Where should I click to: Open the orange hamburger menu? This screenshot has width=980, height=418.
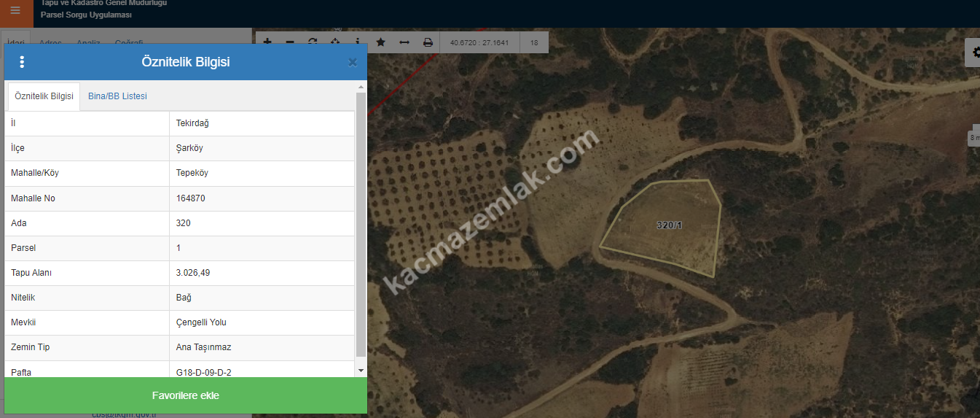[15, 11]
